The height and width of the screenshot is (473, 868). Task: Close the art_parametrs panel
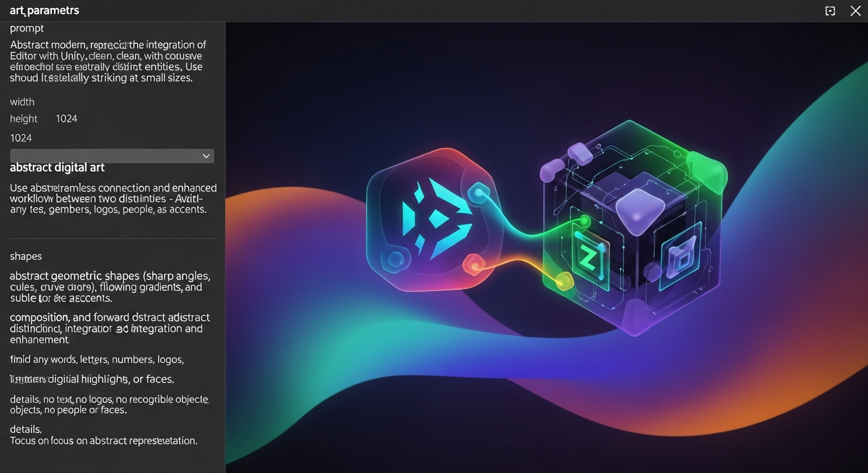855,11
